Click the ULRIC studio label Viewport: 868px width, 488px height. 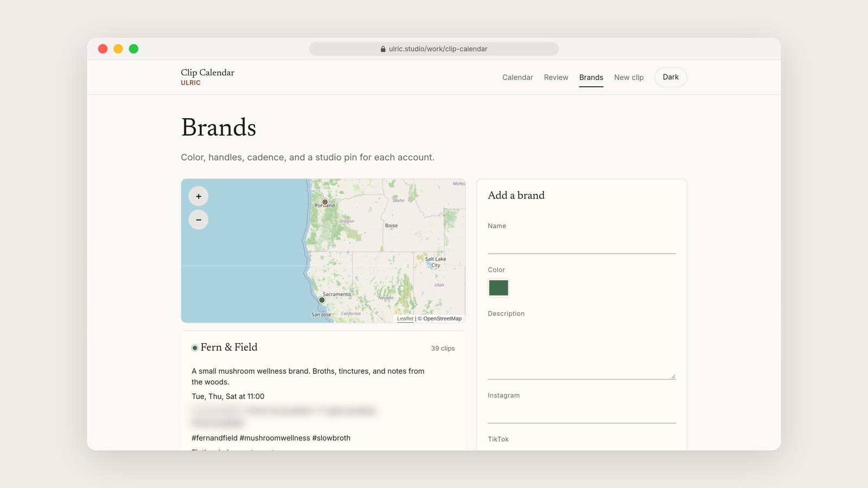(190, 83)
